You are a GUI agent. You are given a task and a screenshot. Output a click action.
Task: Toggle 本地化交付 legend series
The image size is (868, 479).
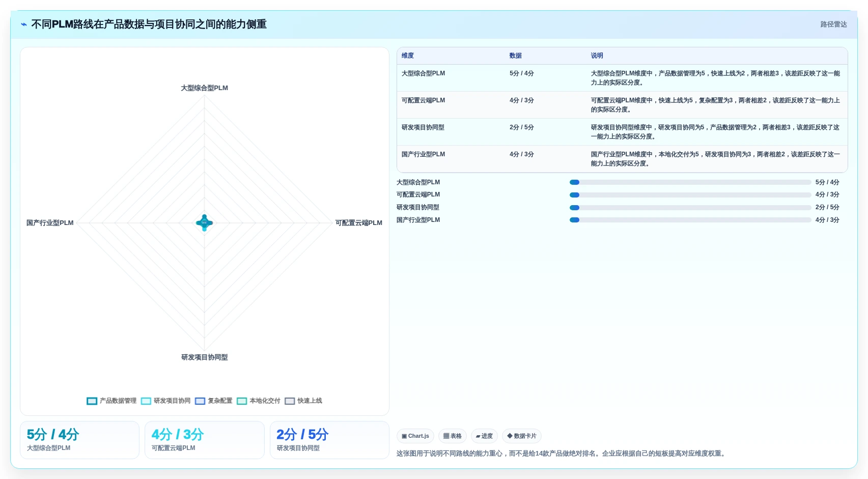(x=258, y=401)
